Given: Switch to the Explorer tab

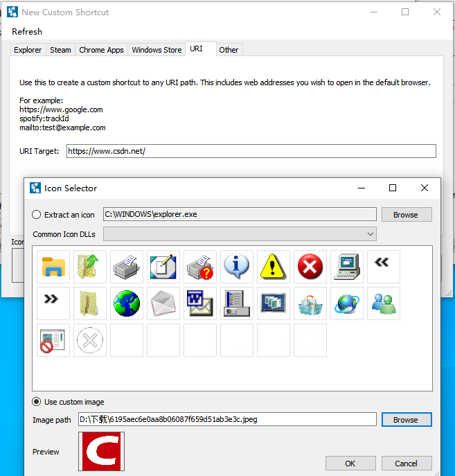Looking at the screenshot, I should click(28, 50).
